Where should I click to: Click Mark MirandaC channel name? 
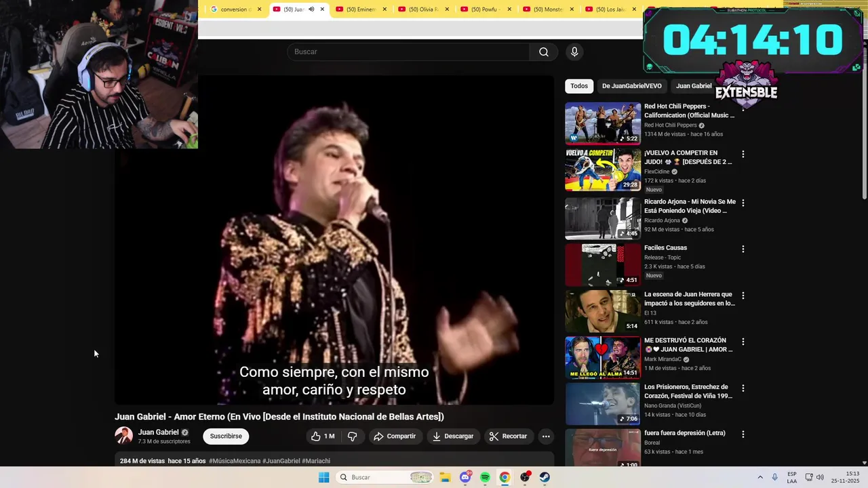(x=663, y=359)
